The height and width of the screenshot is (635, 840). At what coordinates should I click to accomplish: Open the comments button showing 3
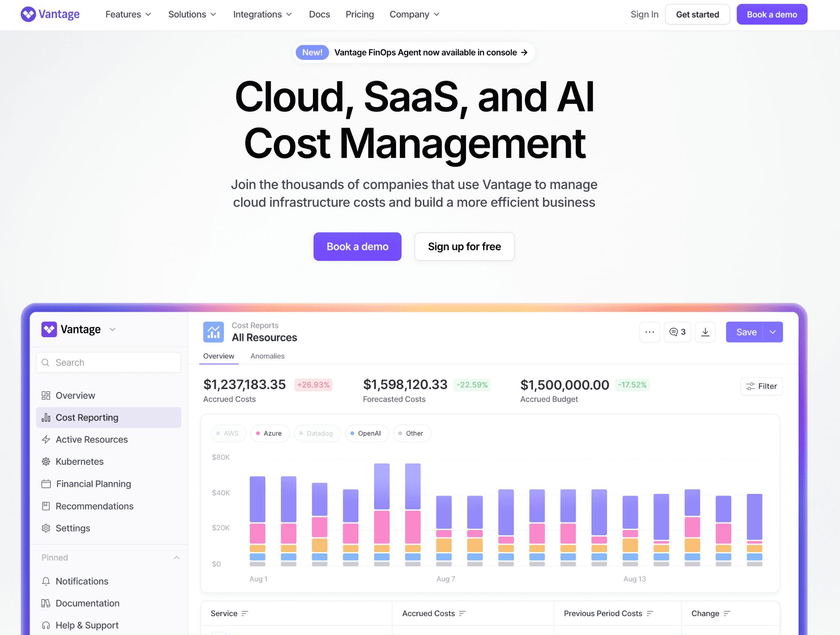678,332
